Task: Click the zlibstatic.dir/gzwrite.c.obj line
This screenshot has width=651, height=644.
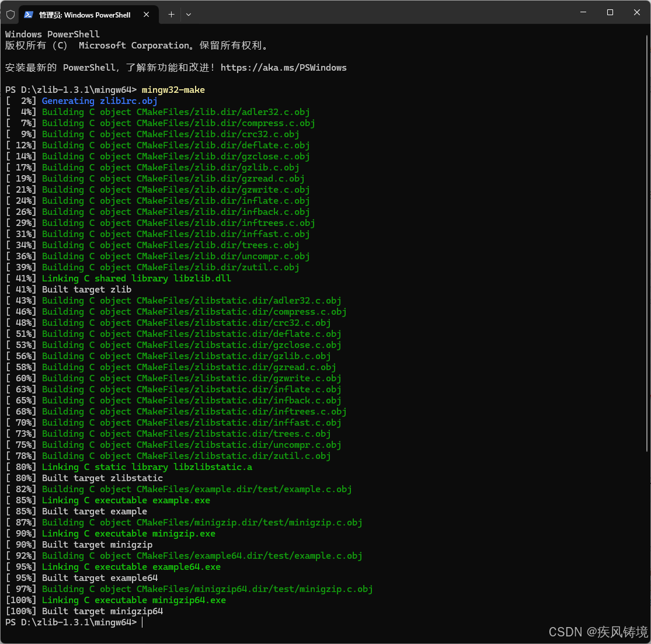Action: 173,378
